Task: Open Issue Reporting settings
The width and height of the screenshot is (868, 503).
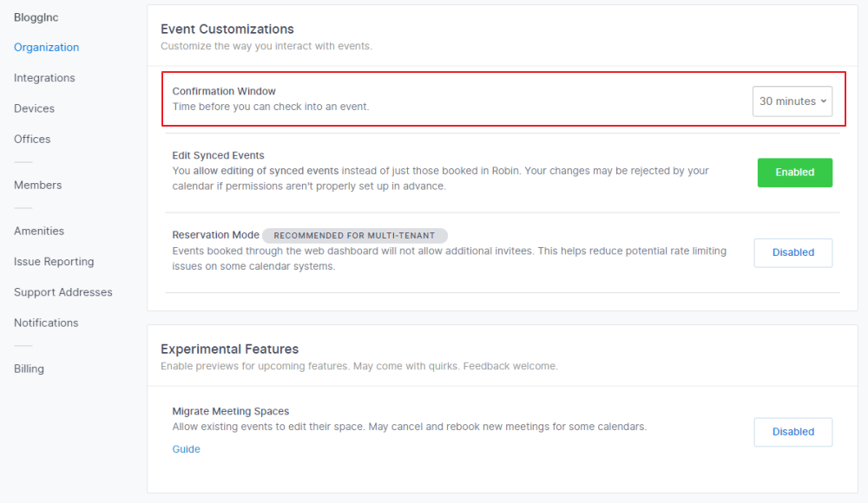Action: tap(54, 262)
